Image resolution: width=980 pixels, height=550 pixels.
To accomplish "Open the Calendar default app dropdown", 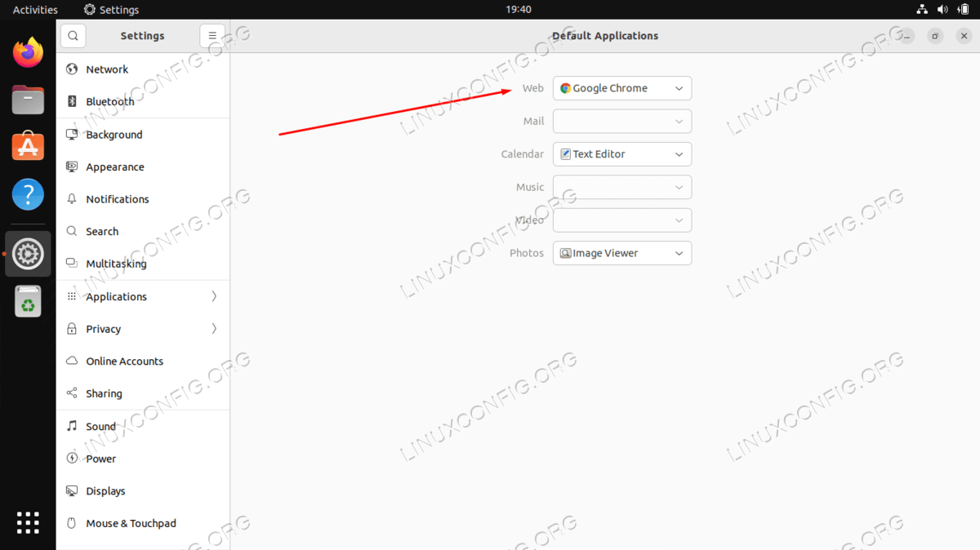I will (x=622, y=154).
